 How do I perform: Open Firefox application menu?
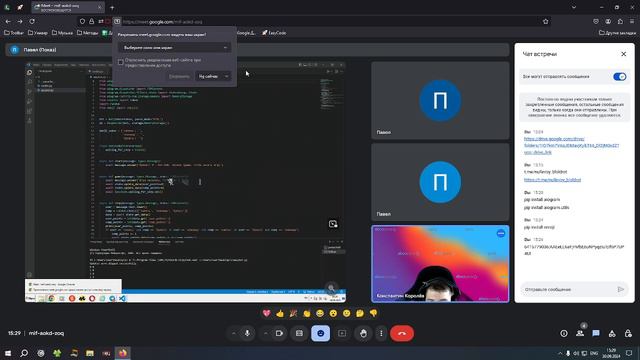pos(632,21)
